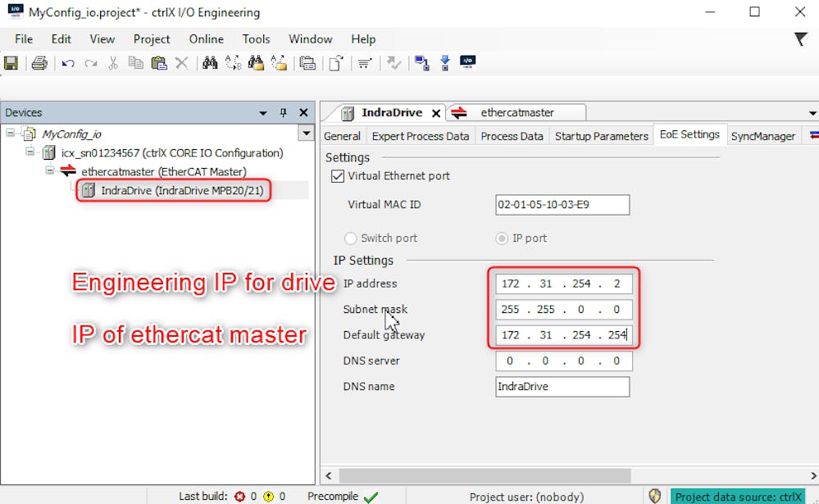This screenshot has width=819, height=504.
Task: Paste from clipboard toolbar icon
Action: click(x=159, y=63)
